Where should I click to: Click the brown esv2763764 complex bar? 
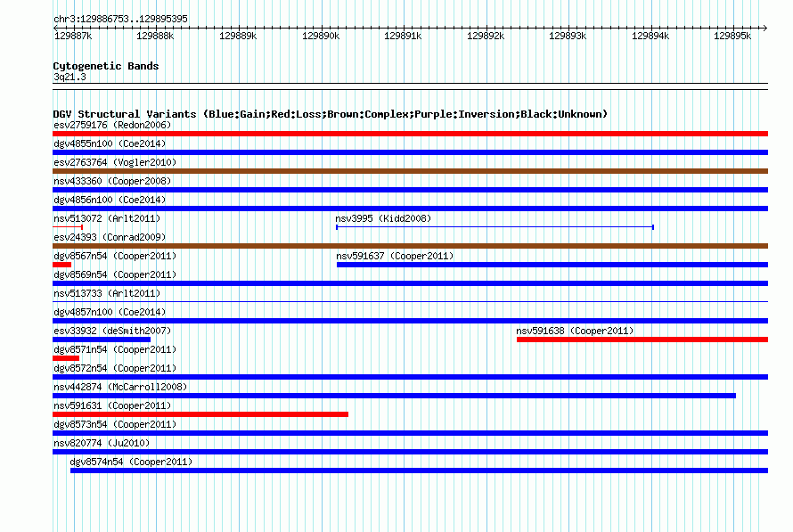tap(410, 171)
